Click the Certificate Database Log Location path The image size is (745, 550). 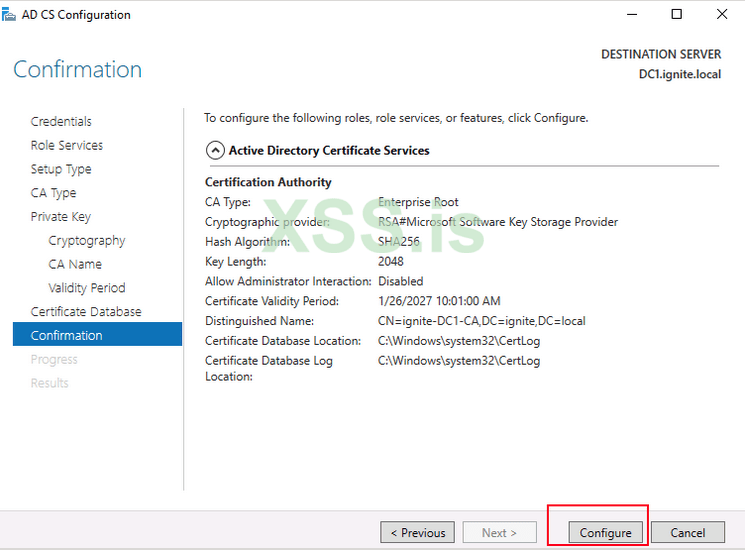pos(458,361)
